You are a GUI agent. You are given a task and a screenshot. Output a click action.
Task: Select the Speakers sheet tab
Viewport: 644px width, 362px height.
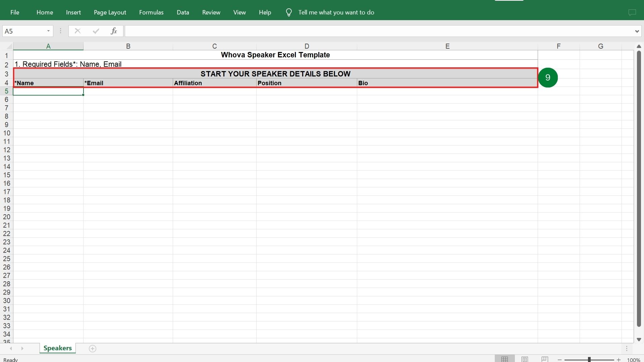point(57,348)
